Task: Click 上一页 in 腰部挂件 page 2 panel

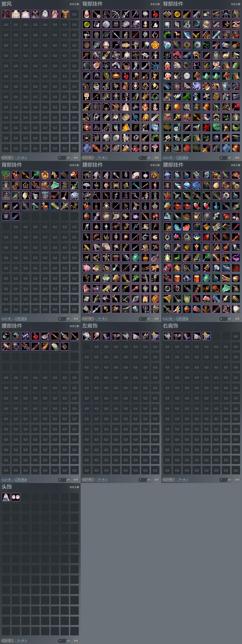Action: [x=169, y=319]
